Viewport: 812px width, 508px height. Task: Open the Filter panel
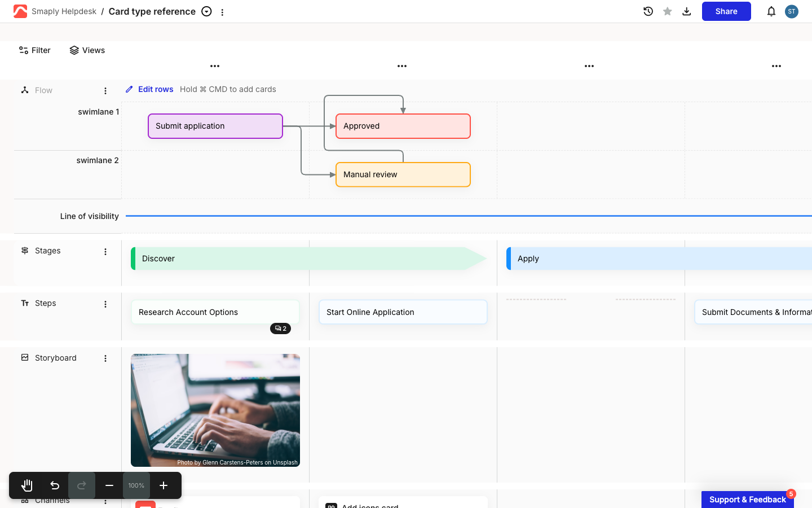35,50
